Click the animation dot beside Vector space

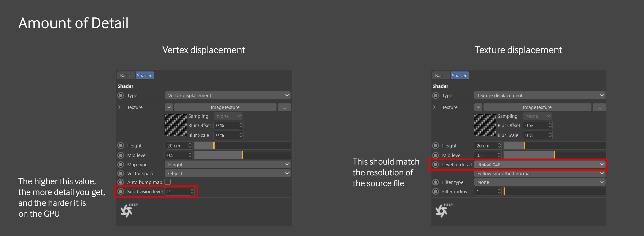click(x=121, y=173)
